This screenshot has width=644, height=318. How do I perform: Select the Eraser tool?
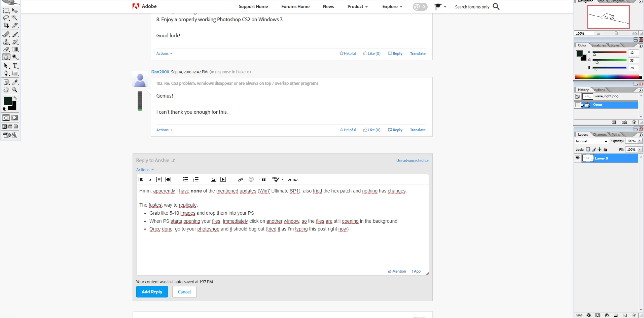[x=6, y=49]
